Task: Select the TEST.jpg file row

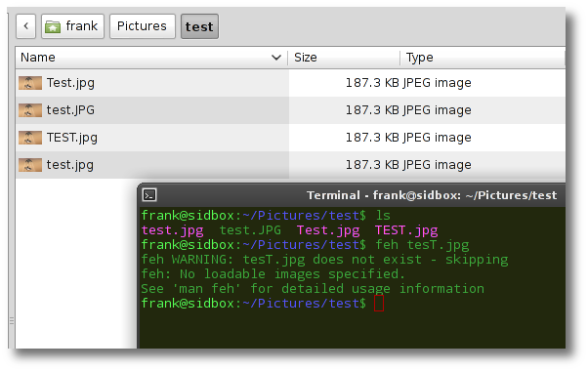Action: (291, 138)
